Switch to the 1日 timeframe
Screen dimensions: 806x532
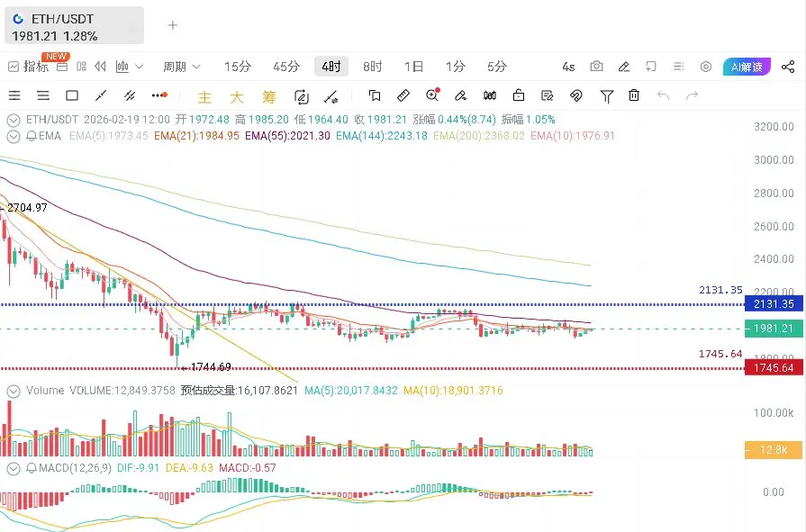point(413,67)
